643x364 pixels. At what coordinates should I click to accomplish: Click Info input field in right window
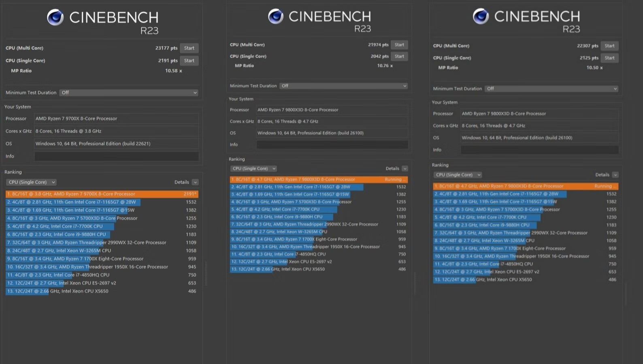[x=540, y=150]
